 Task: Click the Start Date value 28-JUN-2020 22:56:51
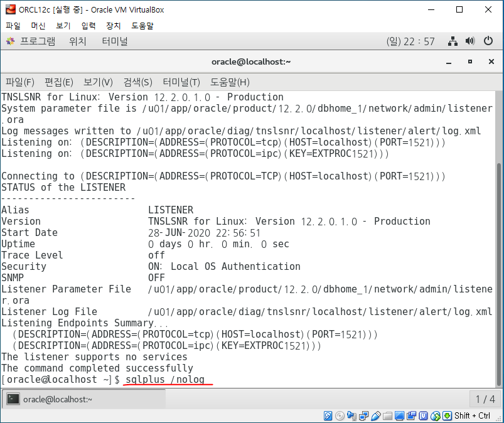[204, 233]
